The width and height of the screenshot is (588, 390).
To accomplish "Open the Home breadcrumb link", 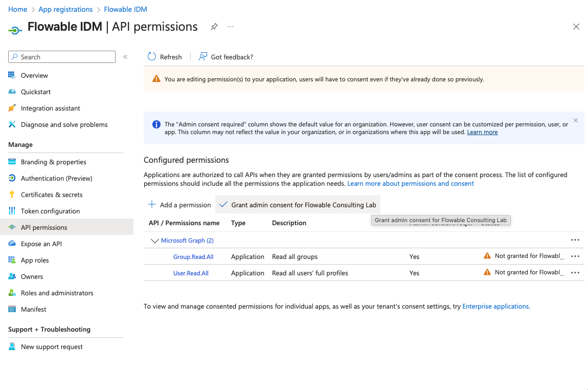I will click(x=18, y=9).
